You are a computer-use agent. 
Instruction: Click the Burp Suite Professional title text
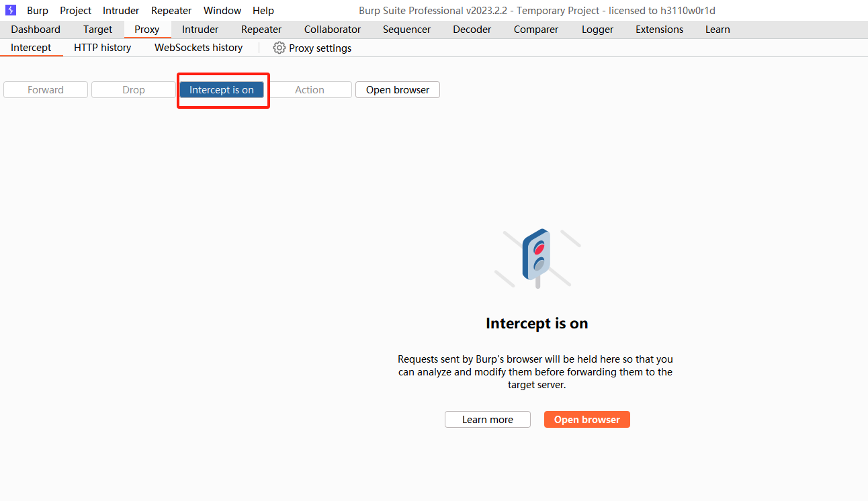(x=537, y=11)
